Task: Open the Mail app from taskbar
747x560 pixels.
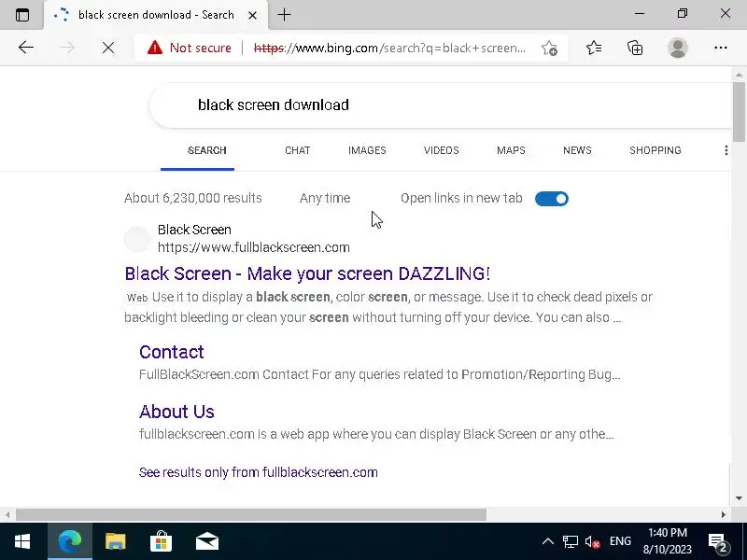Action: click(x=207, y=541)
